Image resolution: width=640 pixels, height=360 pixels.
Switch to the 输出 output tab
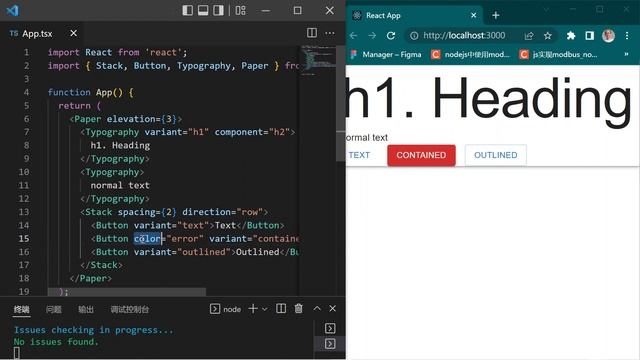point(86,309)
